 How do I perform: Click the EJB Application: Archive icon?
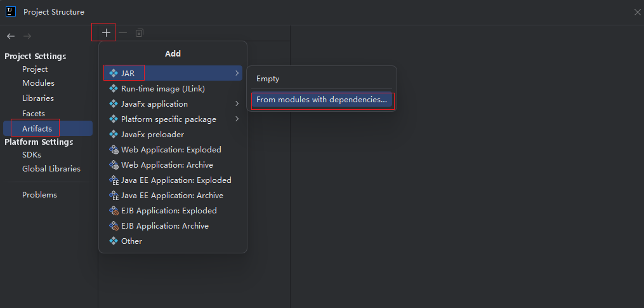point(114,225)
